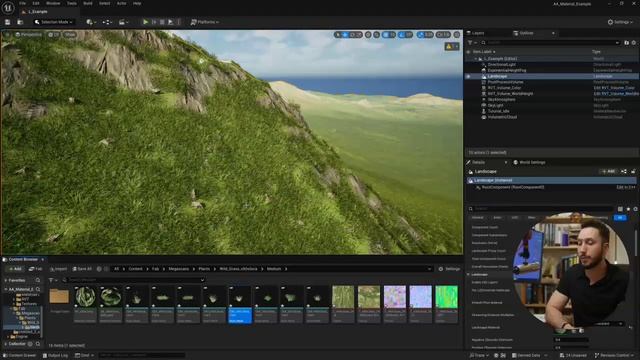Sort by the Item Label column header

tap(484, 52)
